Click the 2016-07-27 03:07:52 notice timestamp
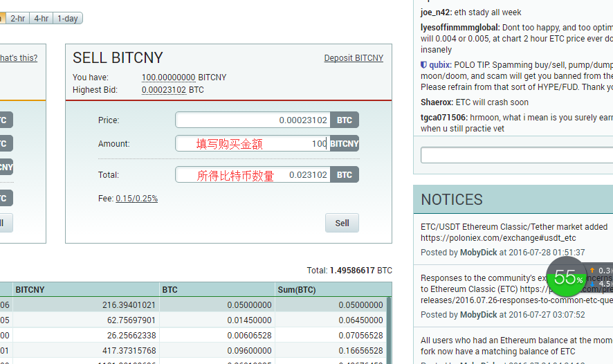This screenshot has width=613, height=364. click(547, 315)
